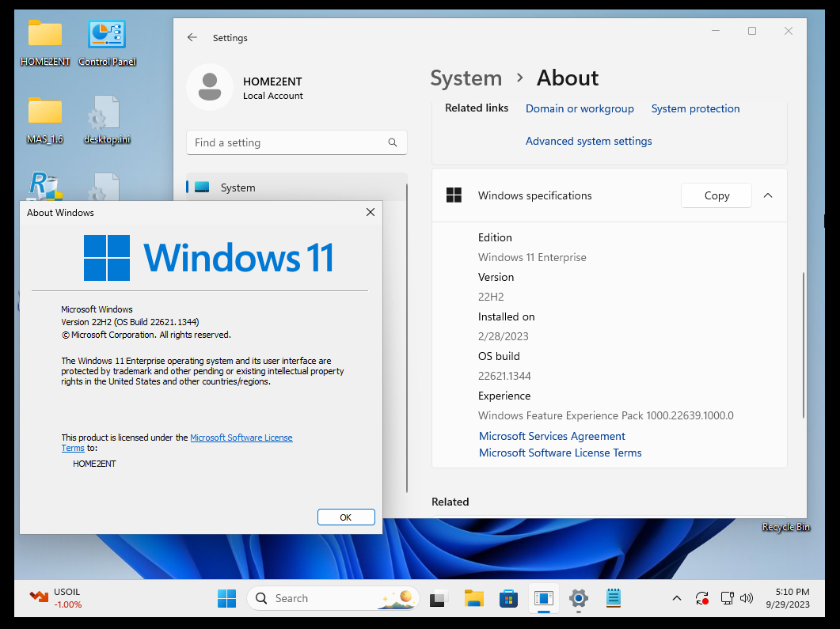Select System in the Settings sidebar
Viewport: 840px width, 629px height.
click(296, 187)
